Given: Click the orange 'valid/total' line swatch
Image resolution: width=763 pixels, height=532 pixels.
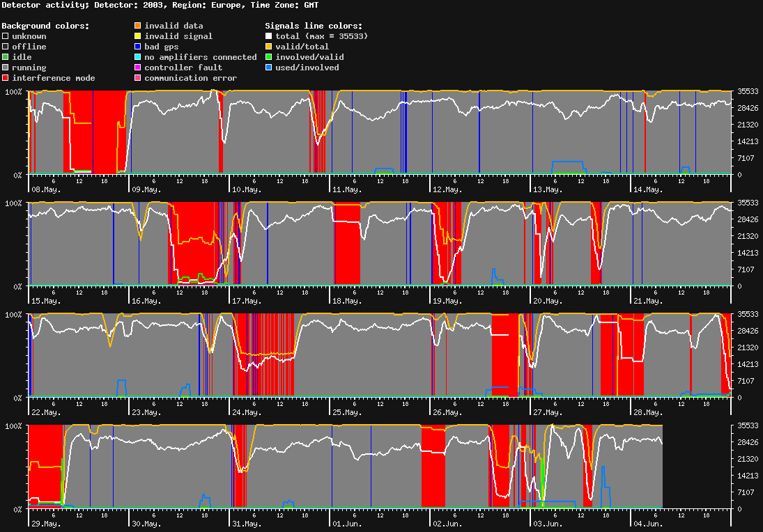Looking at the screenshot, I should point(268,47).
